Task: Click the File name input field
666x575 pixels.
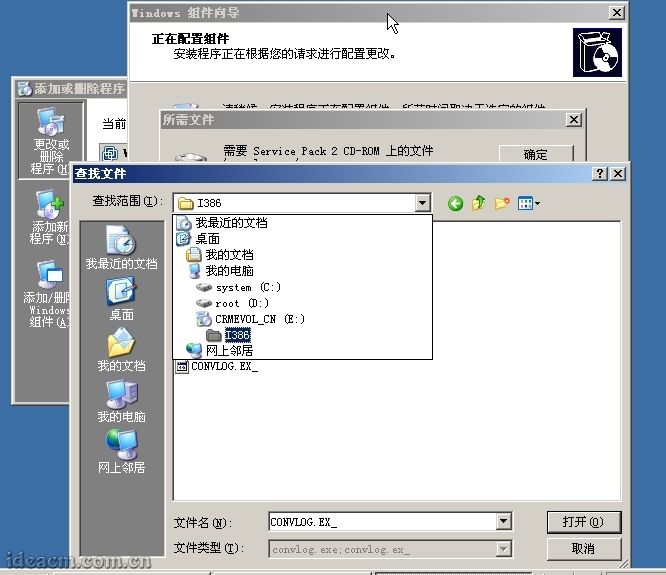Action: tap(382, 522)
